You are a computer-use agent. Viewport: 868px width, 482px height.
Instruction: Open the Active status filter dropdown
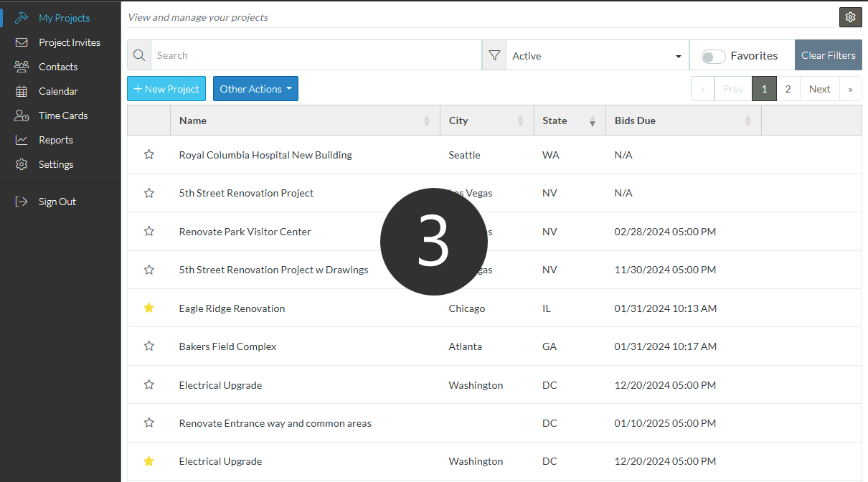pyautogui.click(x=597, y=56)
